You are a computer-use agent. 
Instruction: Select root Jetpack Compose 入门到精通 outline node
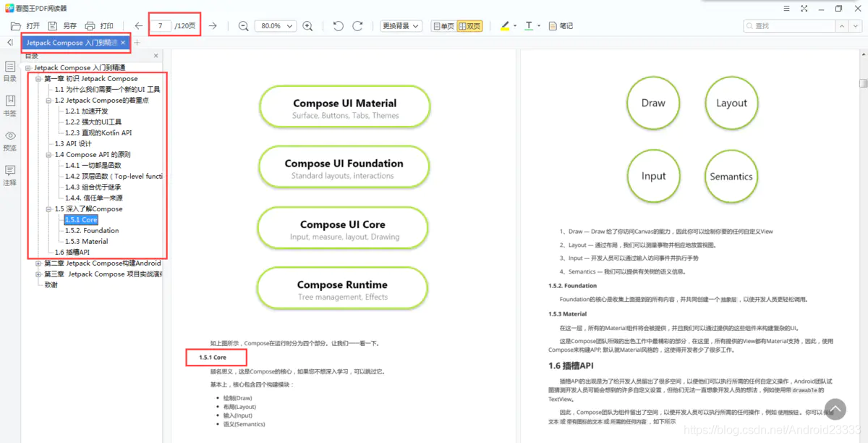click(80, 67)
